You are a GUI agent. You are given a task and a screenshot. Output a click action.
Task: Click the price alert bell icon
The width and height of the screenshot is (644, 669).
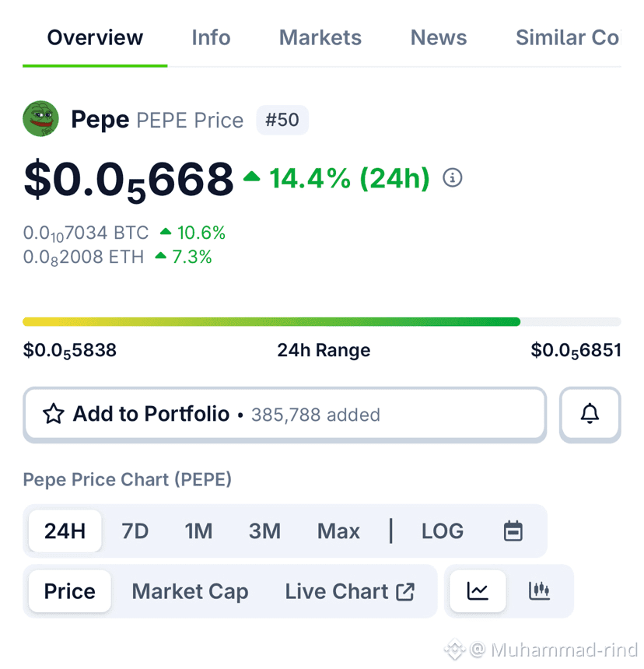pyautogui.click(x=590, y=414)
